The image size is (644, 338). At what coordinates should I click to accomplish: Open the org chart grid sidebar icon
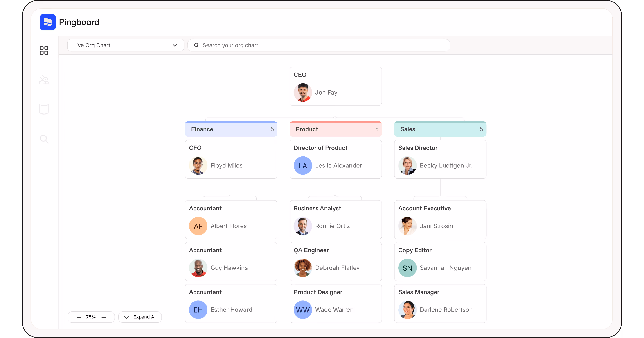pos(44,50)
